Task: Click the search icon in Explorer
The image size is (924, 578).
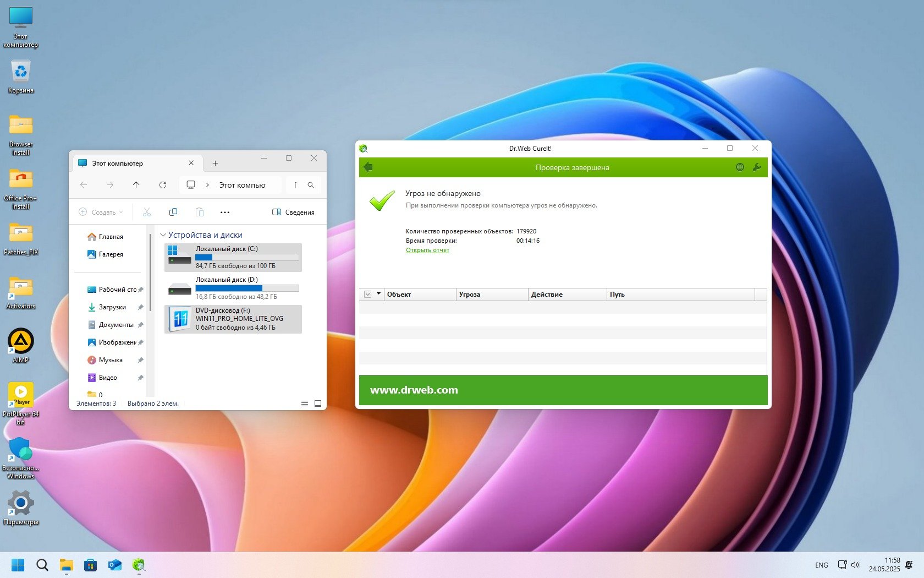Action: (x=311, y=185)
